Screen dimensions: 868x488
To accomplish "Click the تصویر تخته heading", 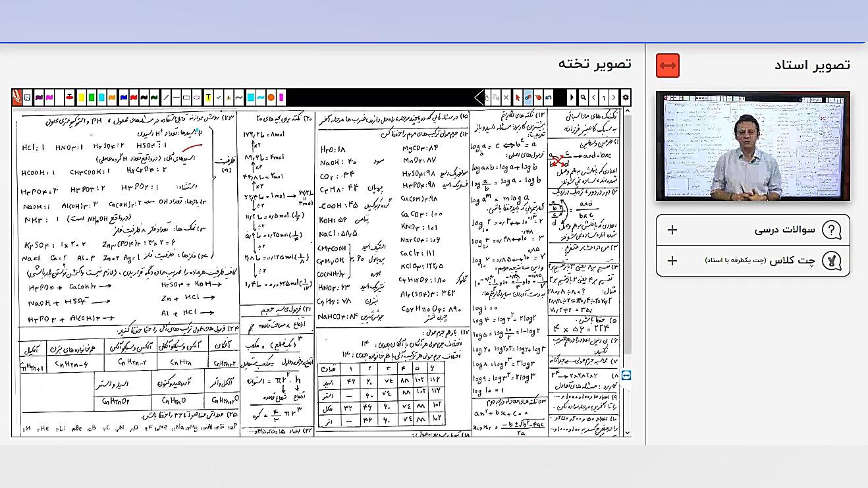I will 595,64.
